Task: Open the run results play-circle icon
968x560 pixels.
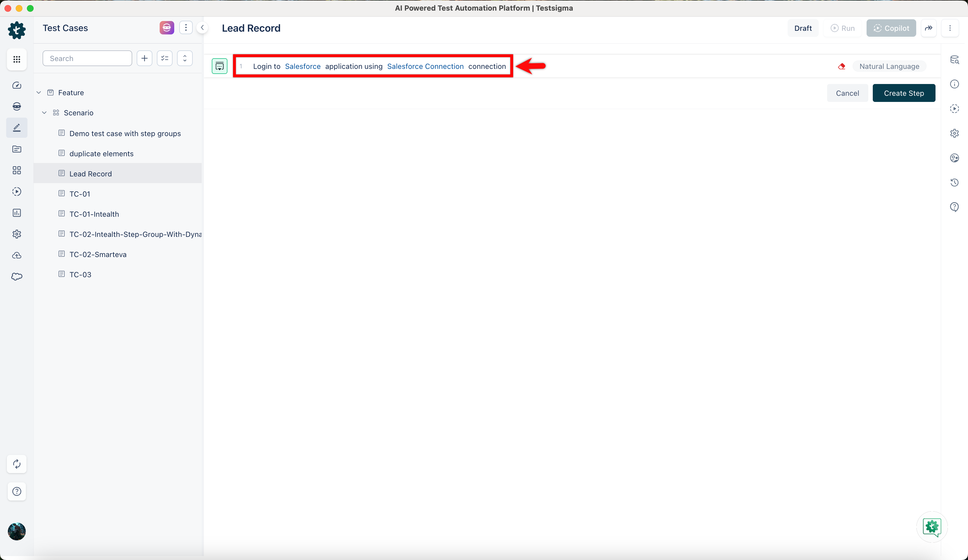Action: click(17, 192)
